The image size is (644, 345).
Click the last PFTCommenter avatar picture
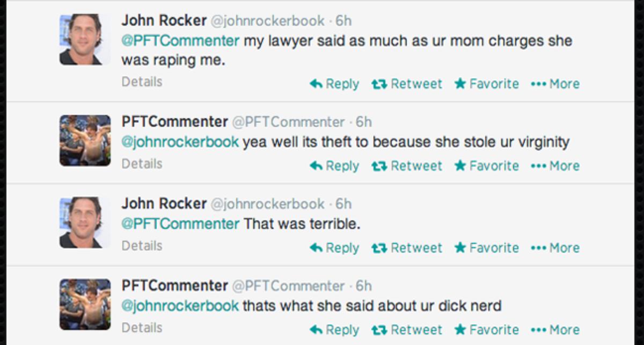tap(85, 304)
